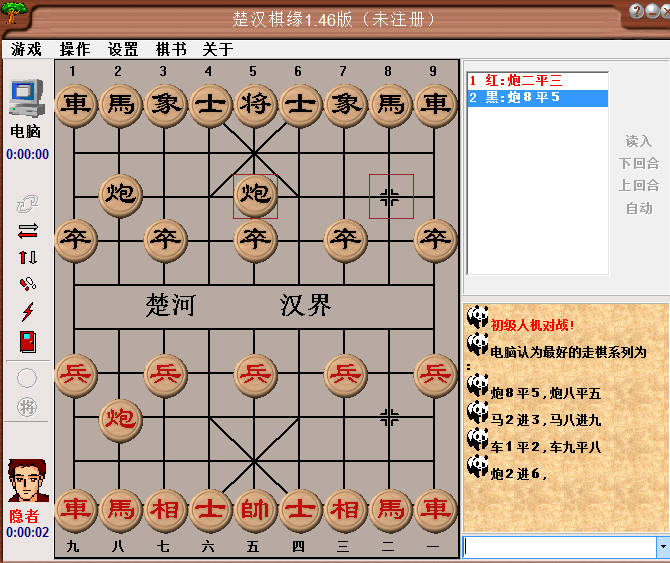670x563 pixels.
Task: Click the 下回合 next round button
Action: pyautogui.click(x=639, y=163)
